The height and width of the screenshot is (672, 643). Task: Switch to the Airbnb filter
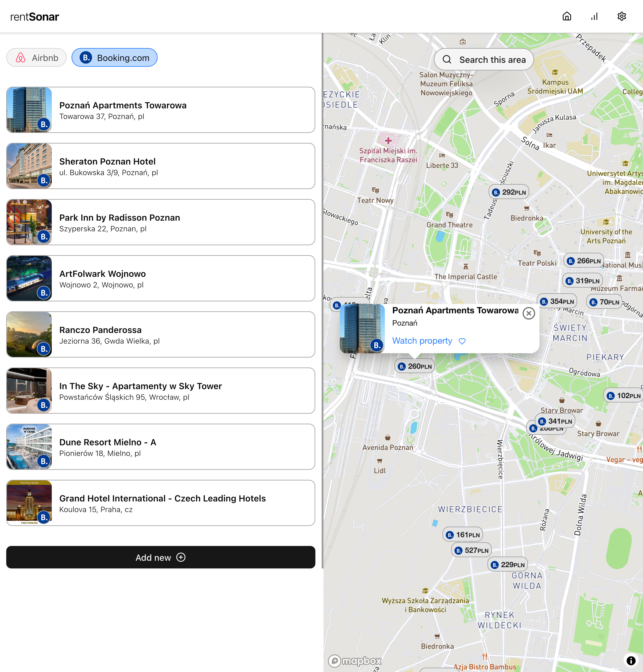pos(36,58)
